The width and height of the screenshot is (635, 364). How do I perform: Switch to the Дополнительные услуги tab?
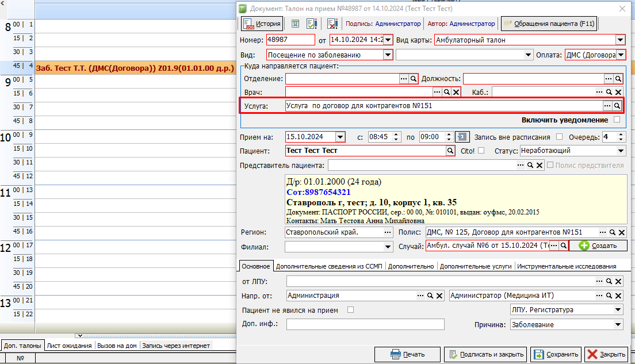475,266
